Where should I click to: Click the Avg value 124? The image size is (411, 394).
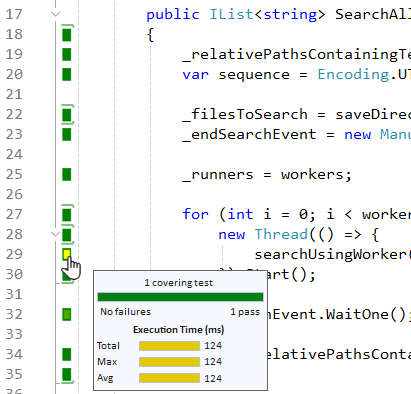[213, 378]
